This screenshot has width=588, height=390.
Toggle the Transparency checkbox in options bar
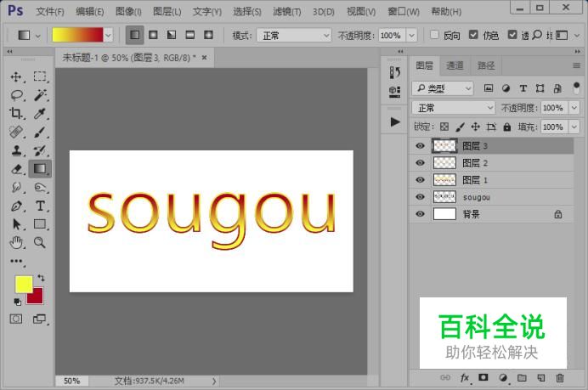pyautogui.click(x=512, y=35)
